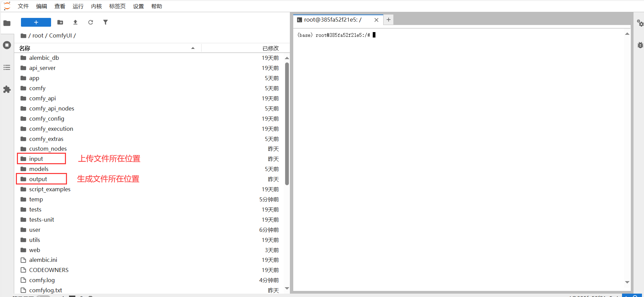Toggle the file filter funnel icon
Image resolution: width=644 pixels, height=297 pixels.
click(106, 22)
